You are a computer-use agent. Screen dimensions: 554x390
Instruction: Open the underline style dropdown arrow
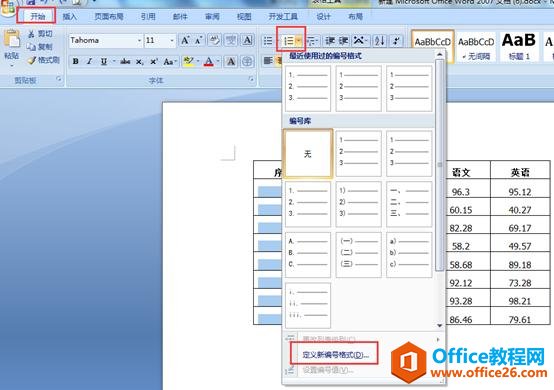pyautogui.click(x=114, y=61)
